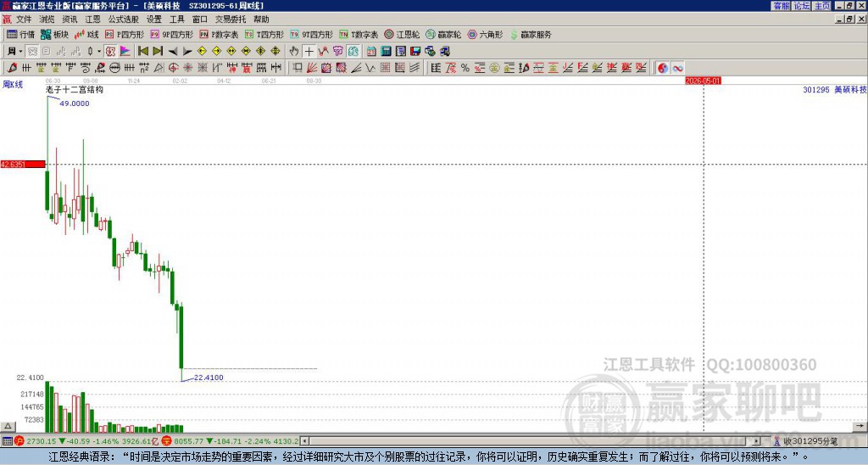This screenshot has width=868, height=465.
Task: Open the 资讯 menu
Action: click(x=70, y=20)
